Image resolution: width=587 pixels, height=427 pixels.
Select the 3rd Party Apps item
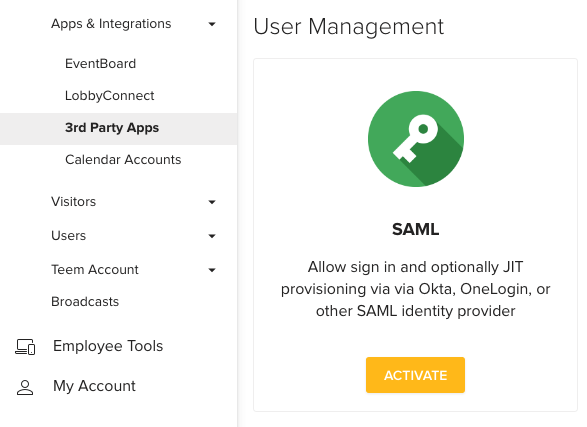118,129
